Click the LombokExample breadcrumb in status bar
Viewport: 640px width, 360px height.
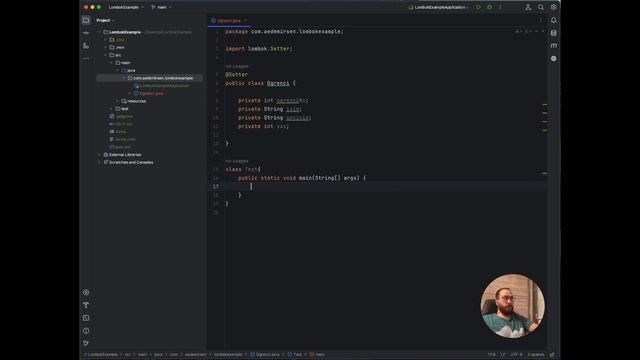coord(101,354)
